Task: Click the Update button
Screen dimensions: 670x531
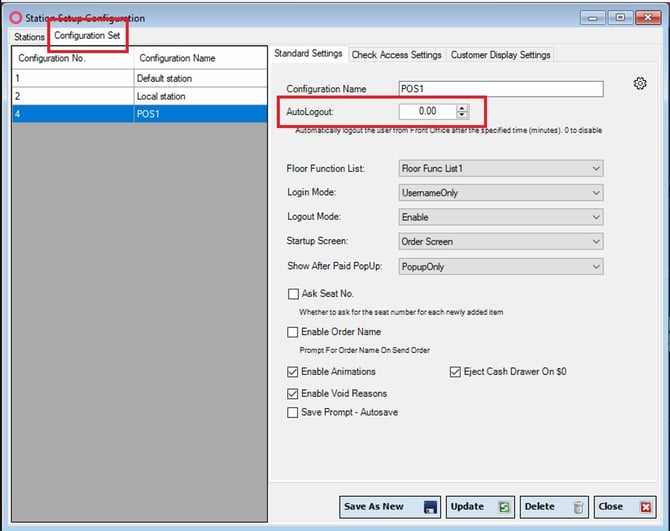Action: (480, 507)
